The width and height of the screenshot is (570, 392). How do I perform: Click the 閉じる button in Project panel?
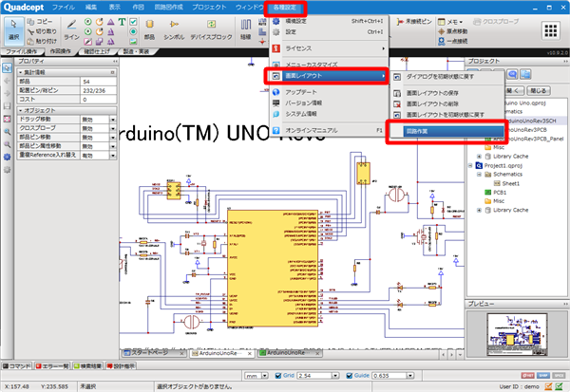click(538, 90)
